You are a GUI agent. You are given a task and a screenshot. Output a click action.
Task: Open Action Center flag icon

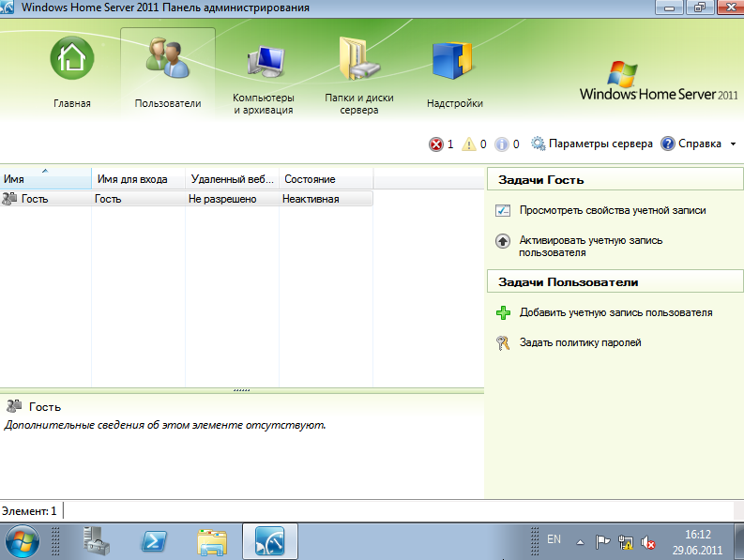[x=602, y=541]
